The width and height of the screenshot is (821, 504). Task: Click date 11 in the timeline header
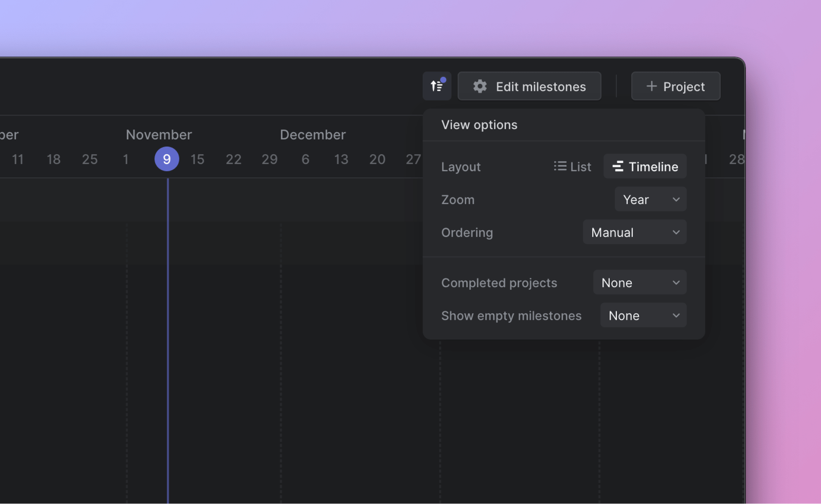click(18, 159)
